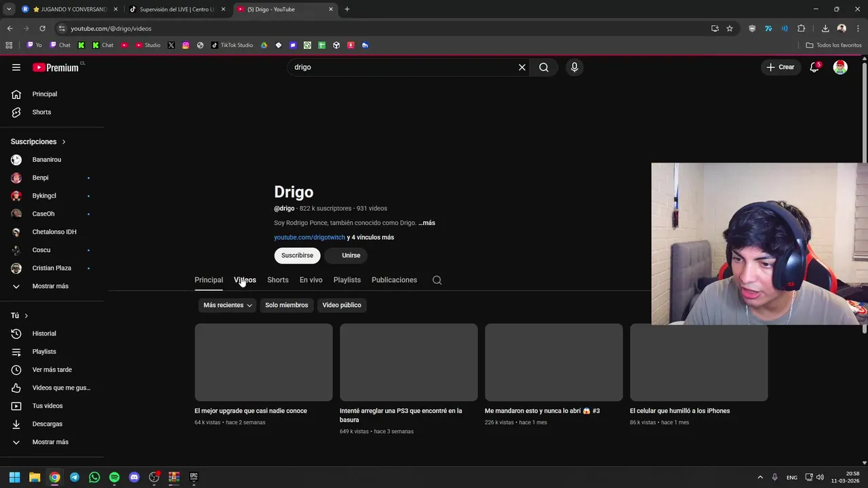
Task: Bookmark this page with the star icon
Action: coord(730,28)
